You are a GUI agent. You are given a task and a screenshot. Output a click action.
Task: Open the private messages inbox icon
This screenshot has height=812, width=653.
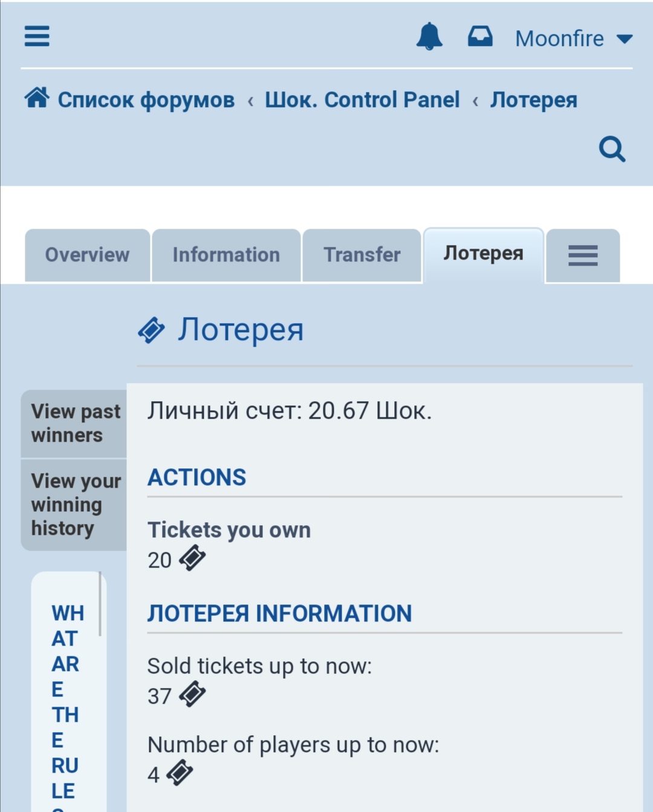tap(480, 36)
